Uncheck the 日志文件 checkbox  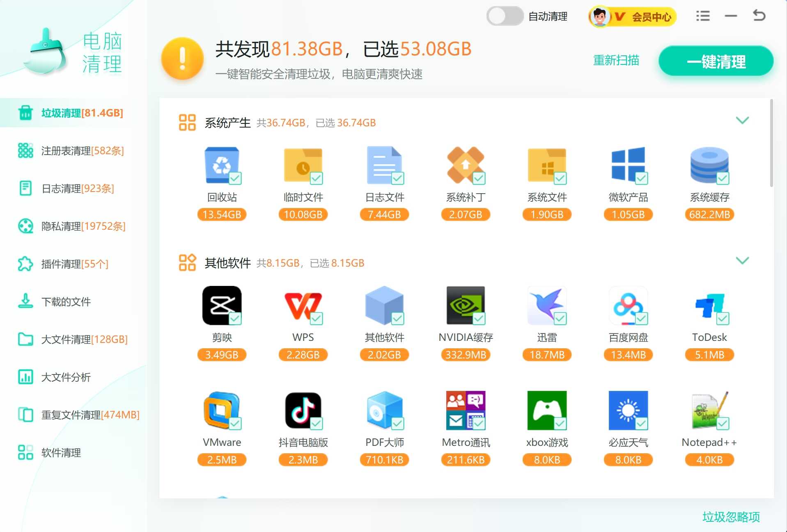click(x=397, y=178)
